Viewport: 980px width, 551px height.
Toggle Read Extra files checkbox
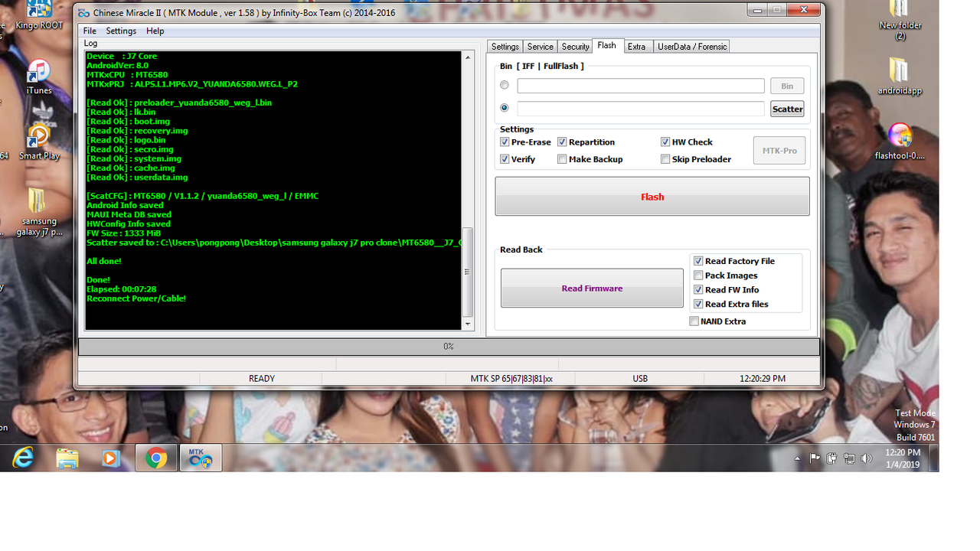(698, 304)
